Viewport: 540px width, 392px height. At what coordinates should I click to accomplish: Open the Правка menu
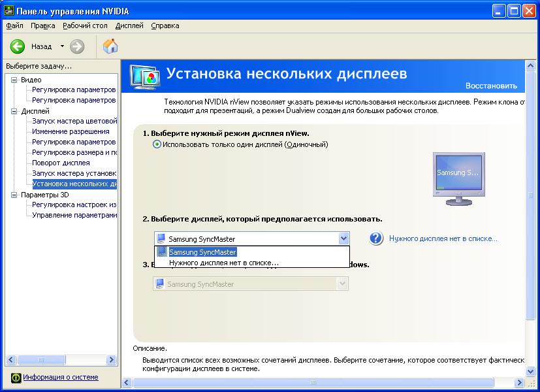42,25
